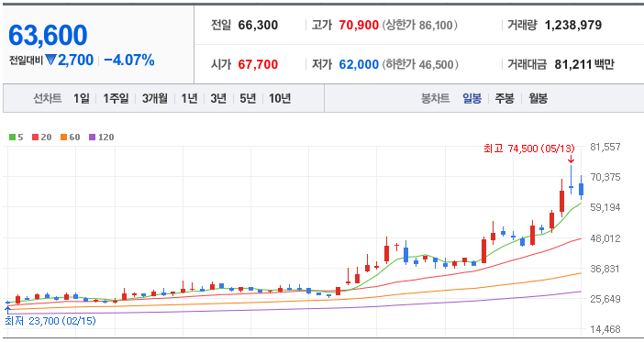The image size is (644, 342).
Task: Click the latest blue candlestick on the chart
Action: pyautogui.click(x=582, y=189)
